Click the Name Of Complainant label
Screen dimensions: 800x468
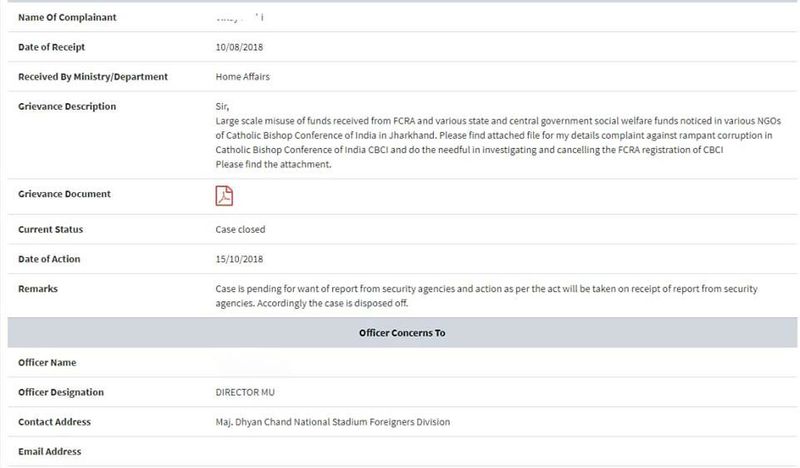coord(67,17)
